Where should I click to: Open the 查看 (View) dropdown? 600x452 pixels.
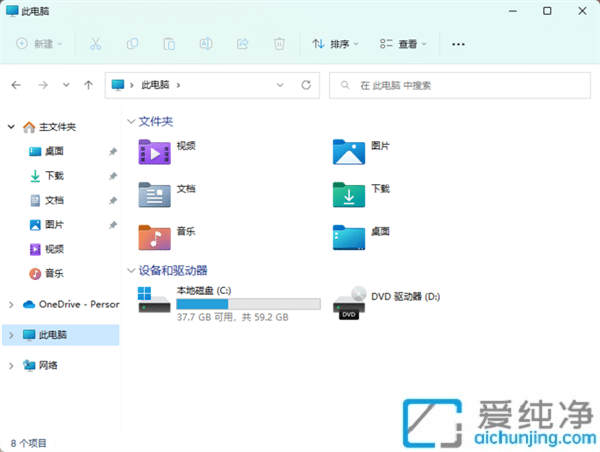(403, 44)
